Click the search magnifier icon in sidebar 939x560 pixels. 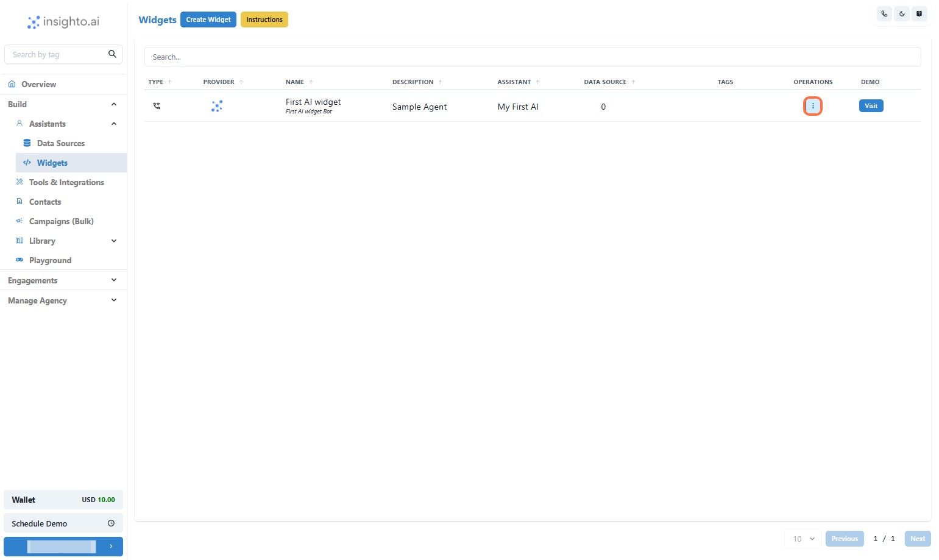pyautogui.click(x=112, y=54)
